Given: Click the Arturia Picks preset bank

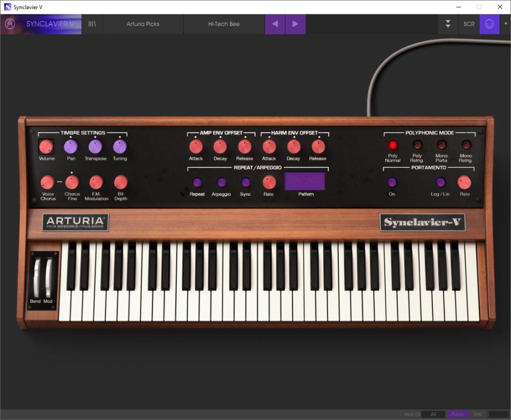Looking at the screenshot, I should (143, 24).
